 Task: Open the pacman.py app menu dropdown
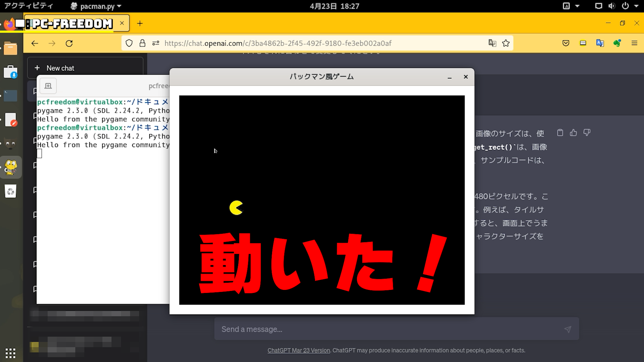pos(97,6)
